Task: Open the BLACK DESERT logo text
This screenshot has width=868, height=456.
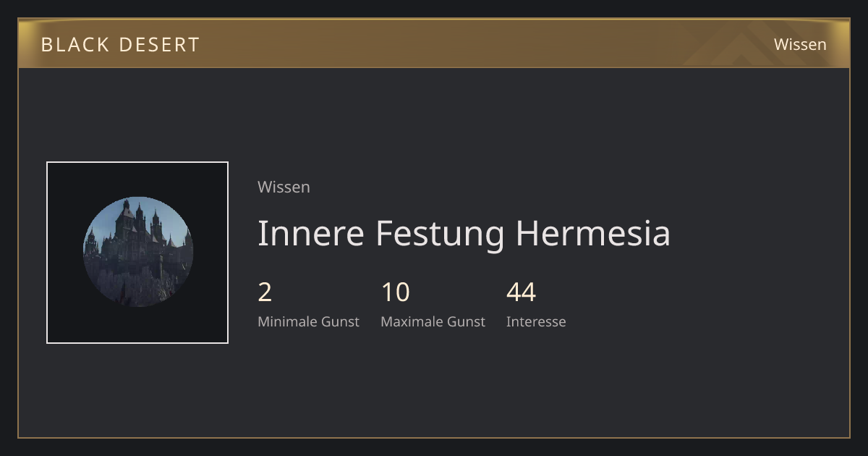Action: [120, 45]
